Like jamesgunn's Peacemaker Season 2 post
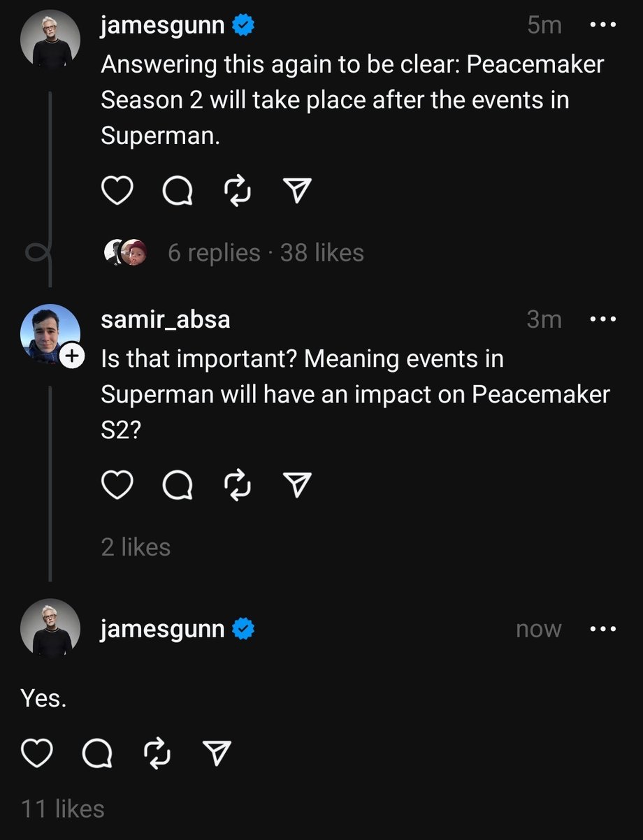This screenshot has width=643, height=840. 117,191
